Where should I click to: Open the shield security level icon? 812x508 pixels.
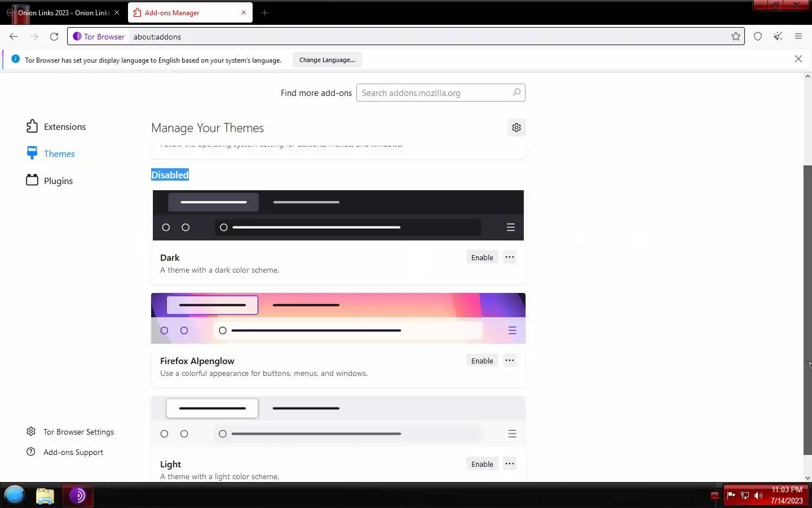pyautogui.click(x=758, y=37)
